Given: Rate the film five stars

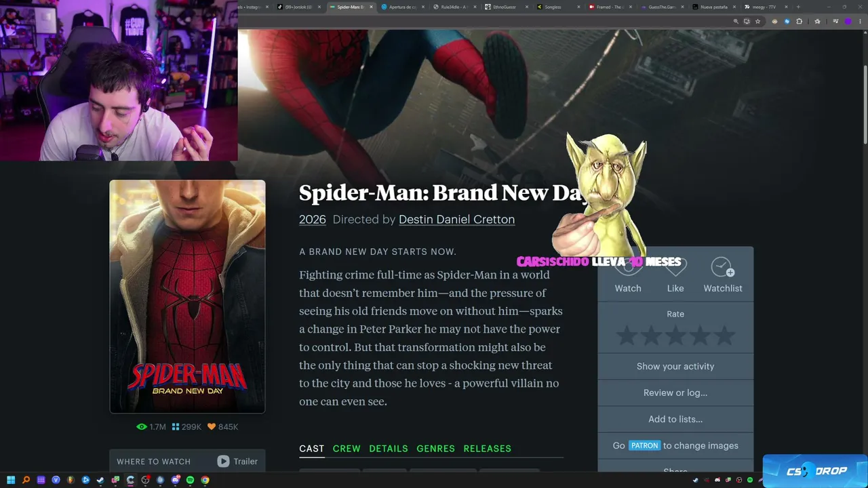Looking at the screenshot, I should coord(724,335).
